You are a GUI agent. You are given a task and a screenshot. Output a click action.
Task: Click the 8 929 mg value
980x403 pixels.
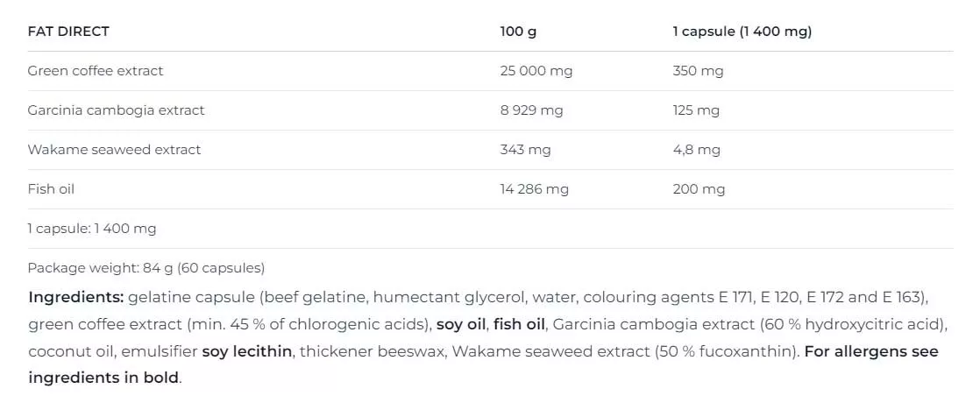click(x=531, y=110)
